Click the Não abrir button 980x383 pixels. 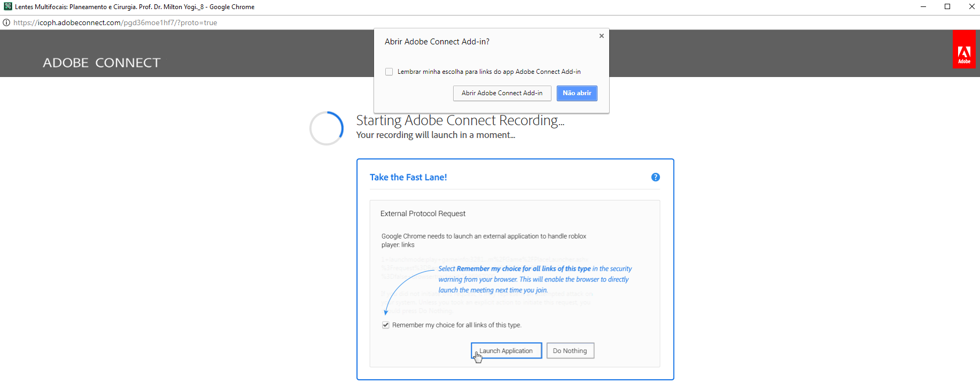pos(577,93)
